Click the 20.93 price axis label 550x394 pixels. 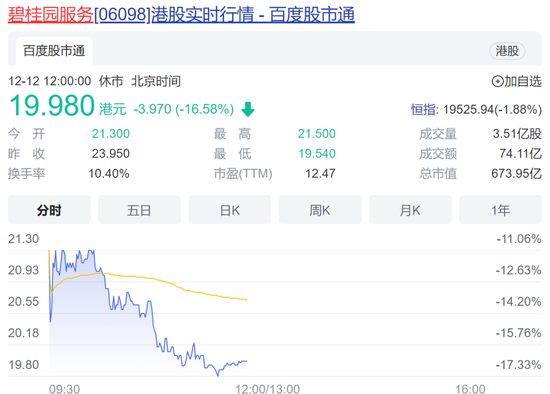24,270
